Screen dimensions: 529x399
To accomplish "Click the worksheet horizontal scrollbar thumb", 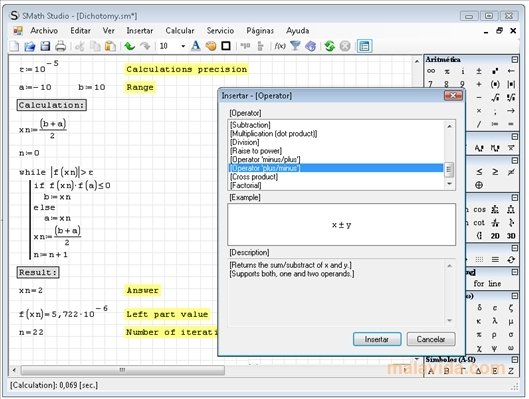I will [122, 370].
